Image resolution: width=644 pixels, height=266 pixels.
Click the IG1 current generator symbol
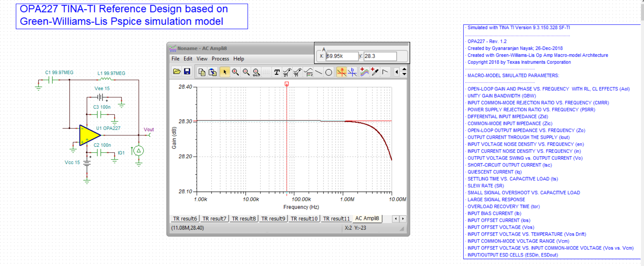(139, 151)
